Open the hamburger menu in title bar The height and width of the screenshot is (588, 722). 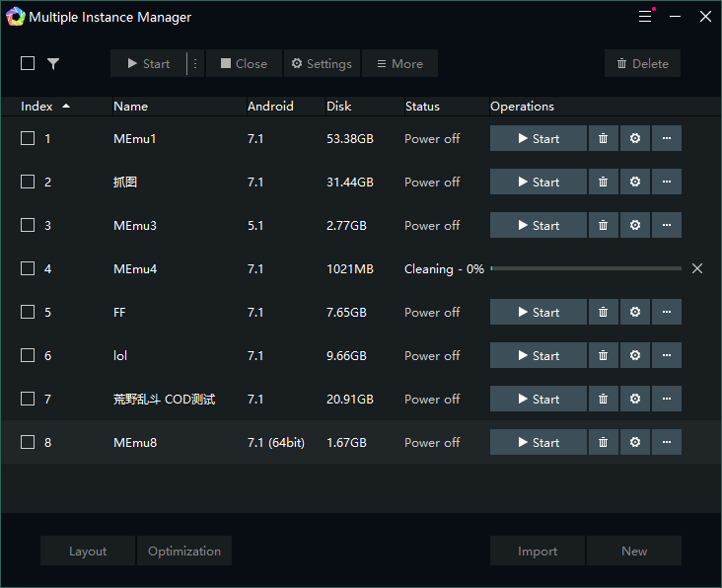click(645, 17)
